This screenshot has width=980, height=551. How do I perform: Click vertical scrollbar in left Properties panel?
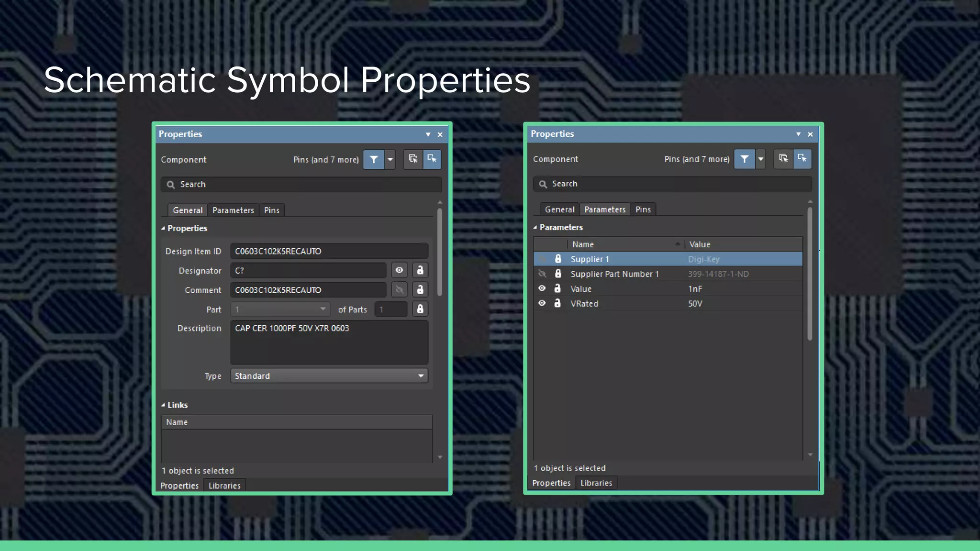[x=440, y=252]
